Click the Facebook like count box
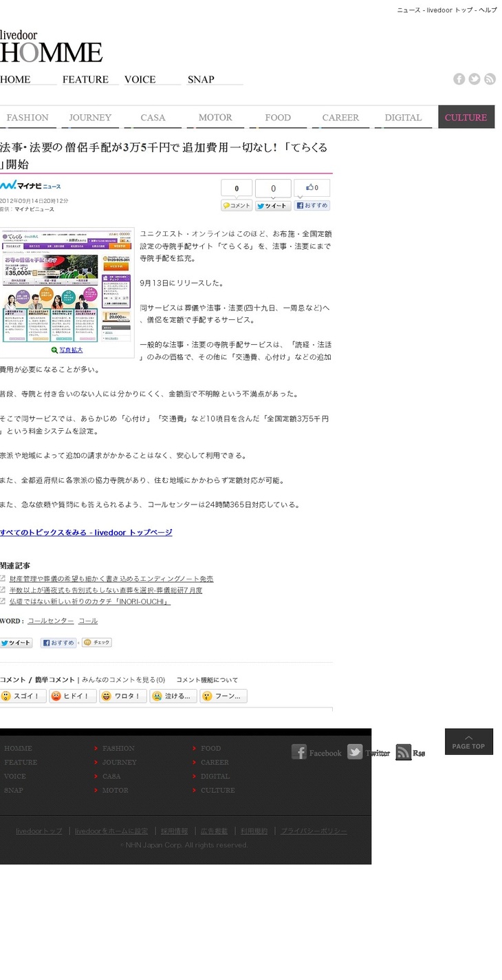502x980 pixels. tap(312, 187)
